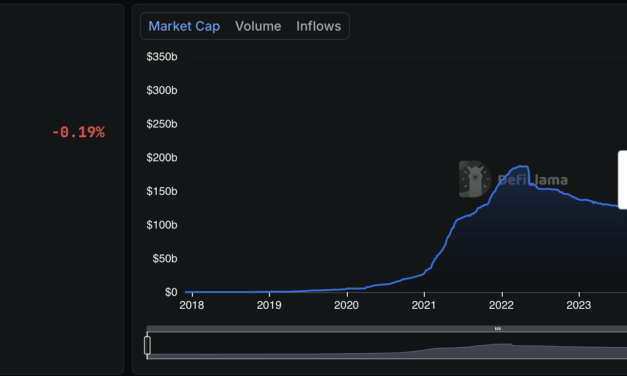The width and height of the screenshot is (627, 376).
Task: Click the $0 axis label
Action: (171, 292)
